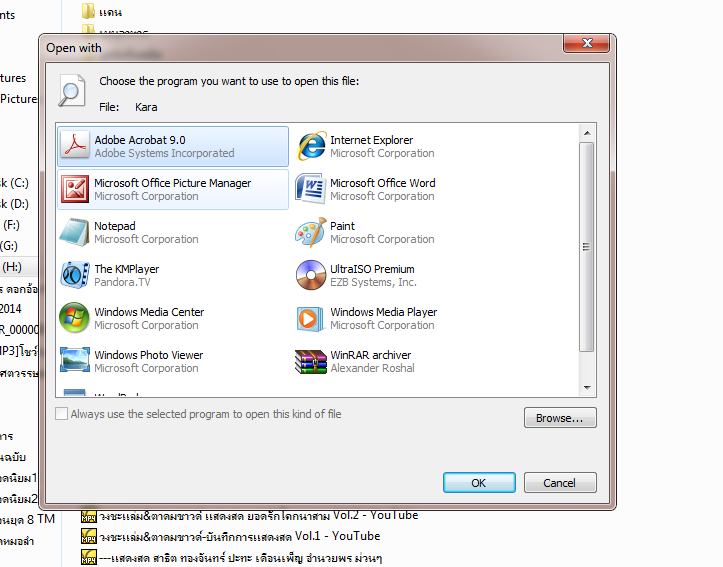
Task: Pick The KMPlayer icon
Action: (75, 275)
